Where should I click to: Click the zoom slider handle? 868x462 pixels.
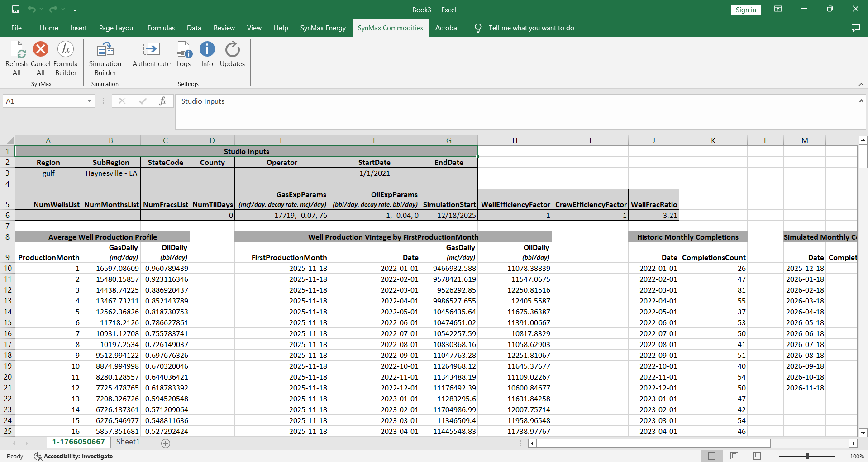click(x=807, y=456)
